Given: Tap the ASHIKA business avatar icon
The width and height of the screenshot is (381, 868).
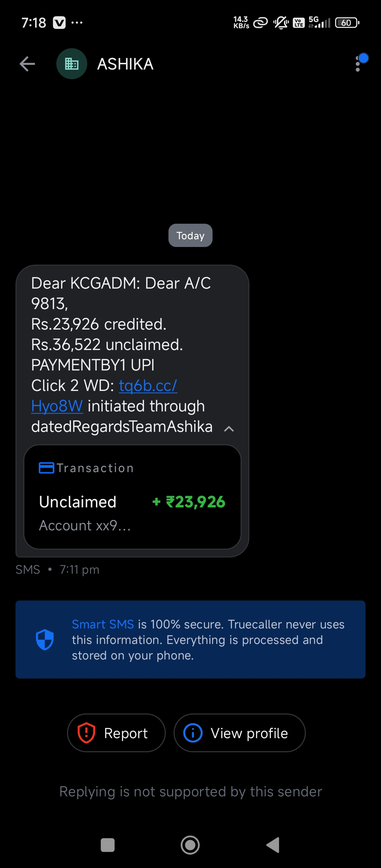Looking at the screenshot, I should tap(72, 64).
